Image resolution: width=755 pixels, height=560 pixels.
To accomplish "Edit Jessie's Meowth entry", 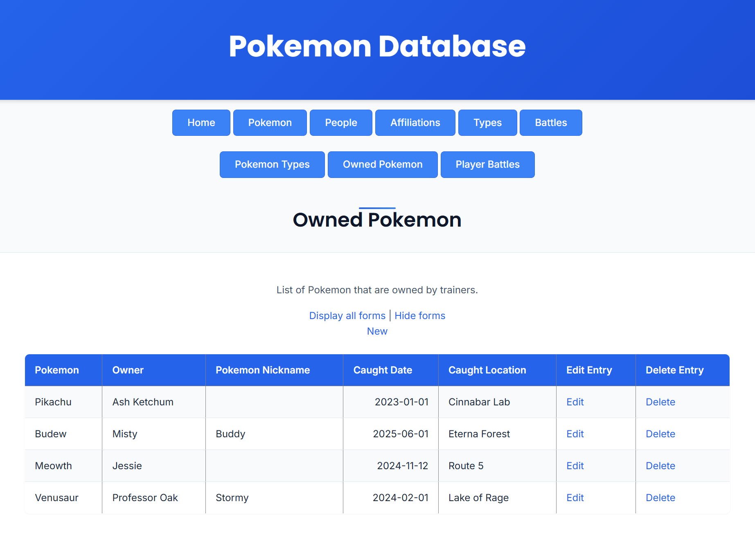I will point(575,466).
